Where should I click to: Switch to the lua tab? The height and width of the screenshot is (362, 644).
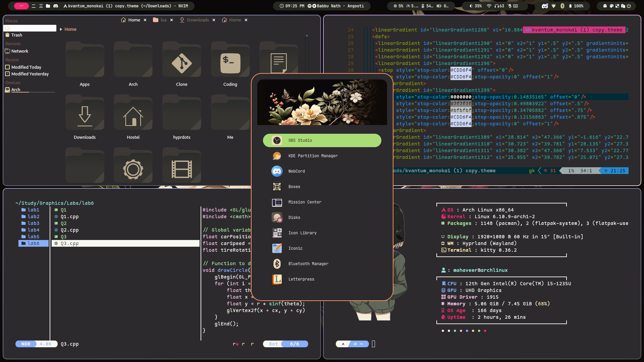point(163,20)
